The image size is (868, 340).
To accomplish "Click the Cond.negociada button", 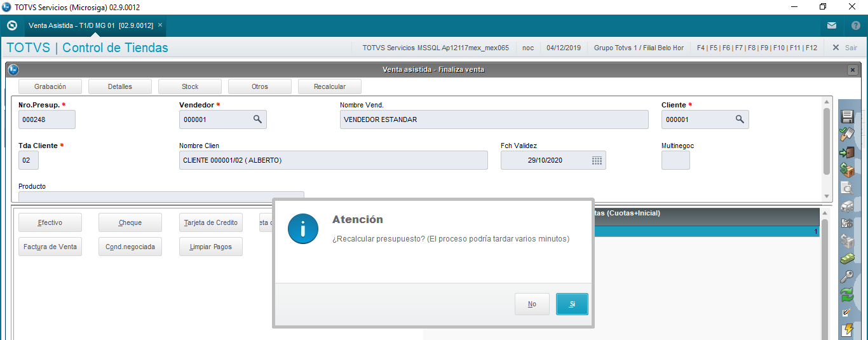I will (130, 247).
